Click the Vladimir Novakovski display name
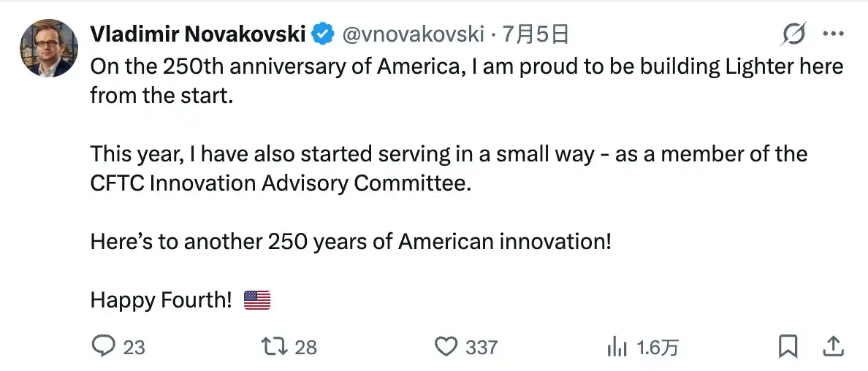Screen dimensions: 868x371 pos(197,34)
